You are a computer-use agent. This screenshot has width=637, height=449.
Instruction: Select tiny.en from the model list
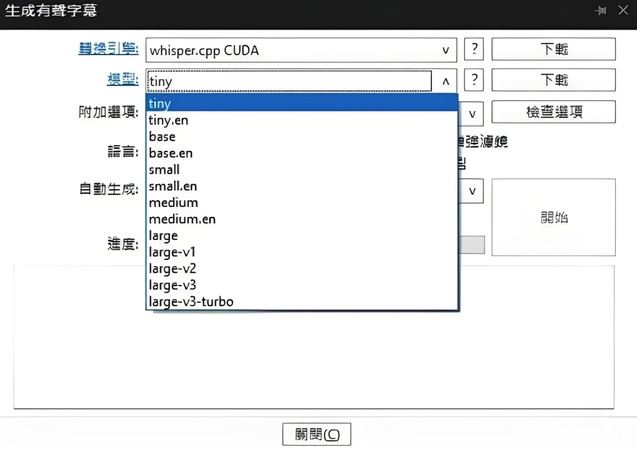pyautogui.click(x=168, y=120)
